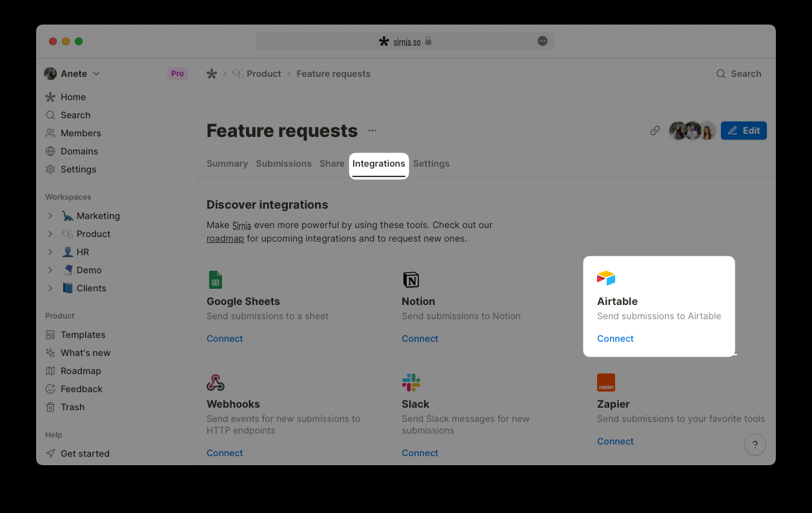Screen dimensions: 812x513
Task: Connect the Slack integration
Action: tap(420, 453)
